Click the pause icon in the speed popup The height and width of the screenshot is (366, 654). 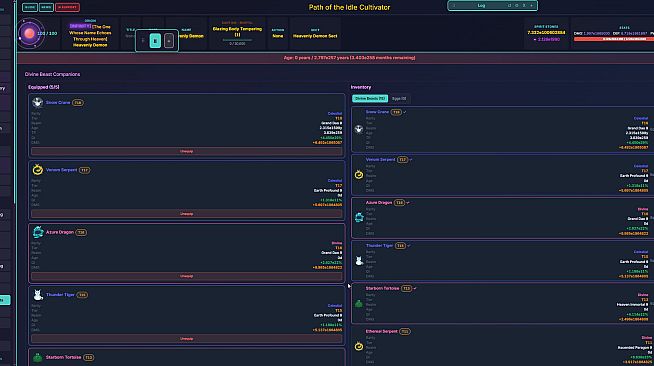155,41
